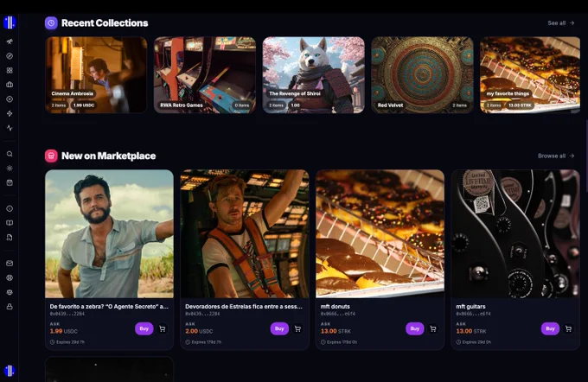
Task: Click the icon below the lifebuoy in sidebar
Action: [x=10, y=292]
